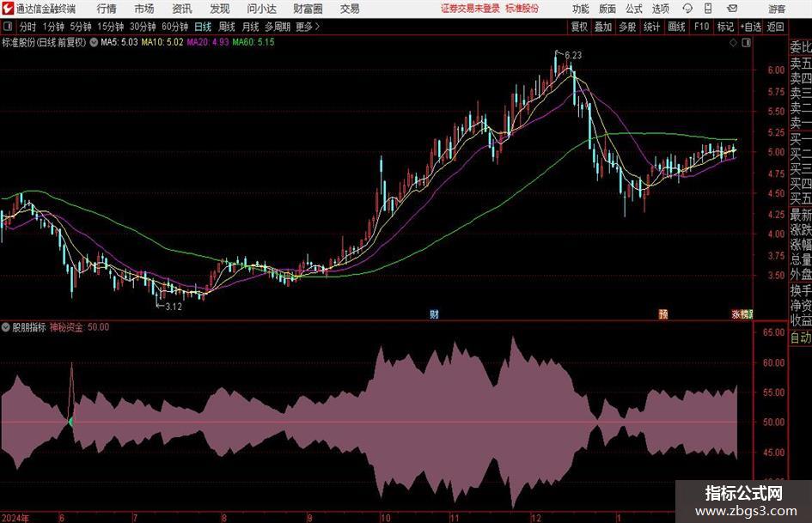Open the mail envelope icon
The image size is (812, 523).
coord(732,9)
